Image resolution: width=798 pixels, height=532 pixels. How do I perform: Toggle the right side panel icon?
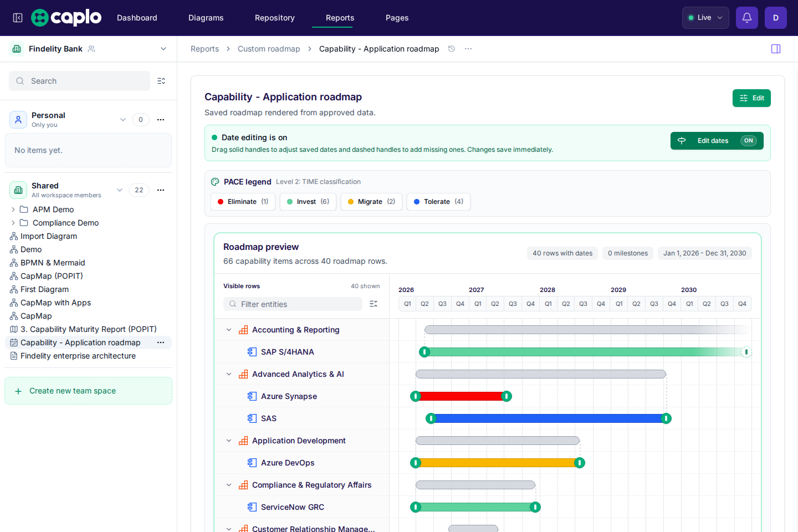click(x=776, y=49)
